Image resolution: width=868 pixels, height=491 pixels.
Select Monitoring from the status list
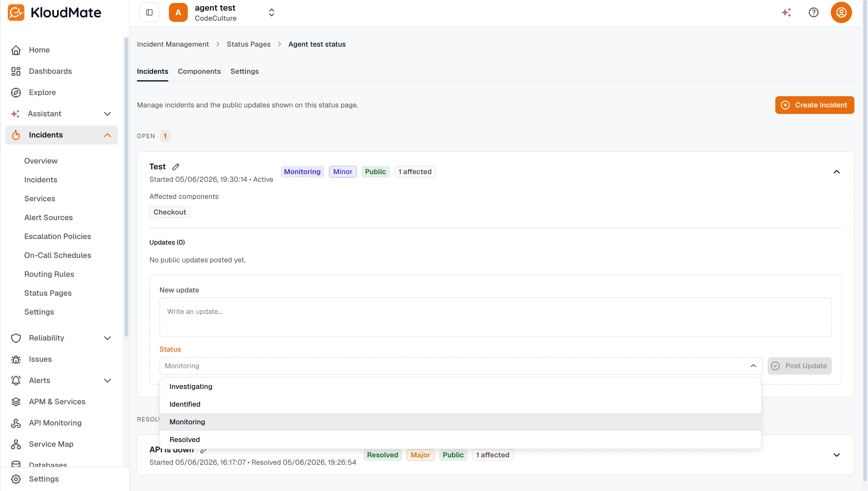pyautogui.click(x=460, y=422)
